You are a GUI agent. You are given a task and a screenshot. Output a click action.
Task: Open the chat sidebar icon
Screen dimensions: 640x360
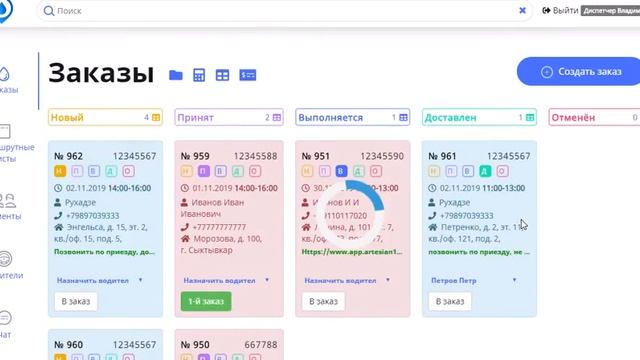click(5, 318)
